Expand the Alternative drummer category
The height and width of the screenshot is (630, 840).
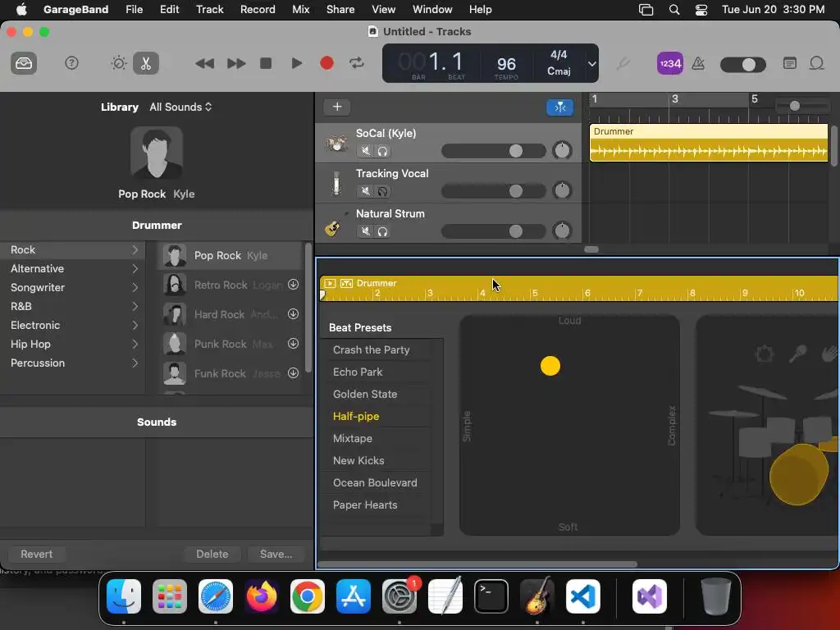[x=135, y=268]
